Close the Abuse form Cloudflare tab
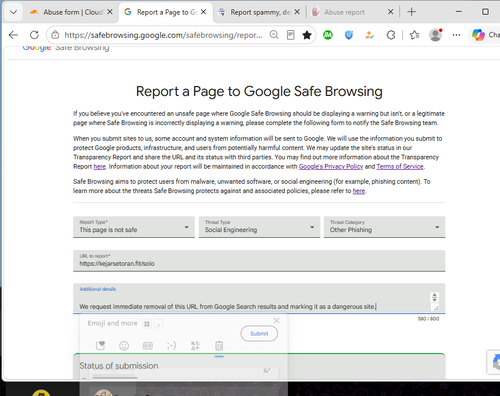Viewport: 500px width, 396px height. [110, 12]
